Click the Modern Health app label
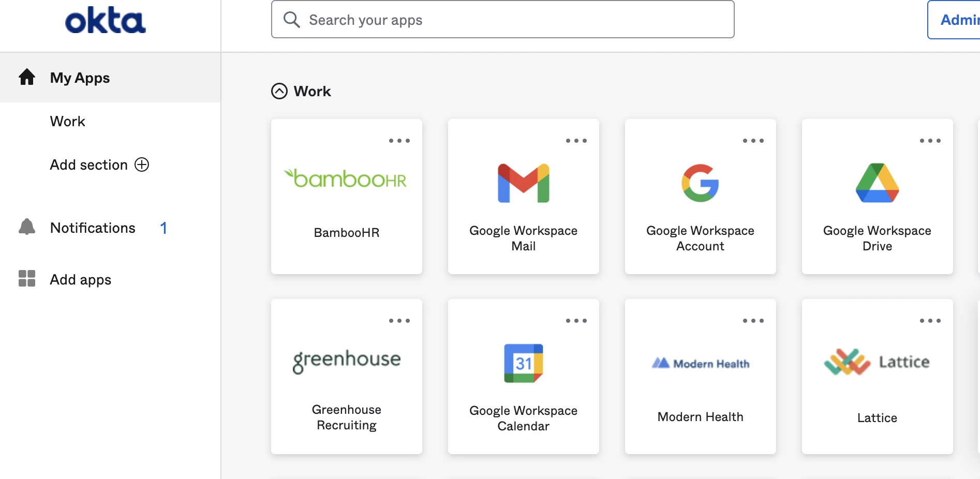 (701, 417)
